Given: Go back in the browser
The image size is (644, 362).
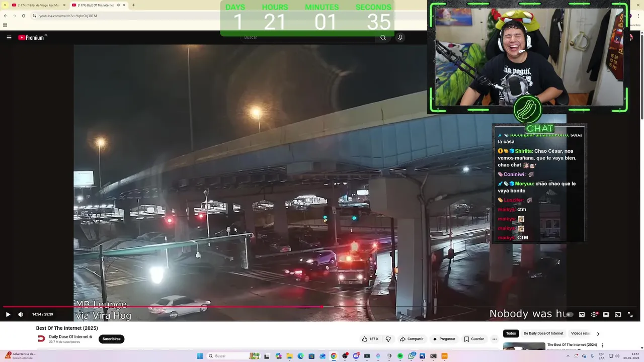Looking at the screenshot, I should [6, 16].
